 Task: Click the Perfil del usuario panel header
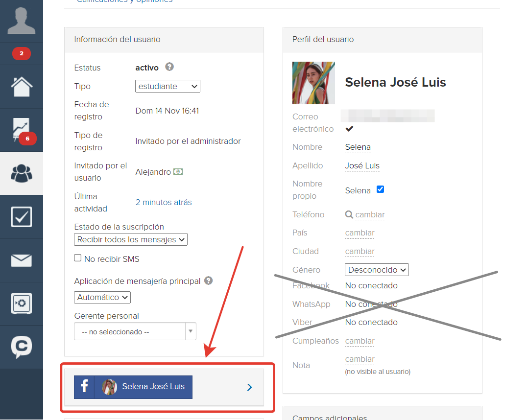383,40
